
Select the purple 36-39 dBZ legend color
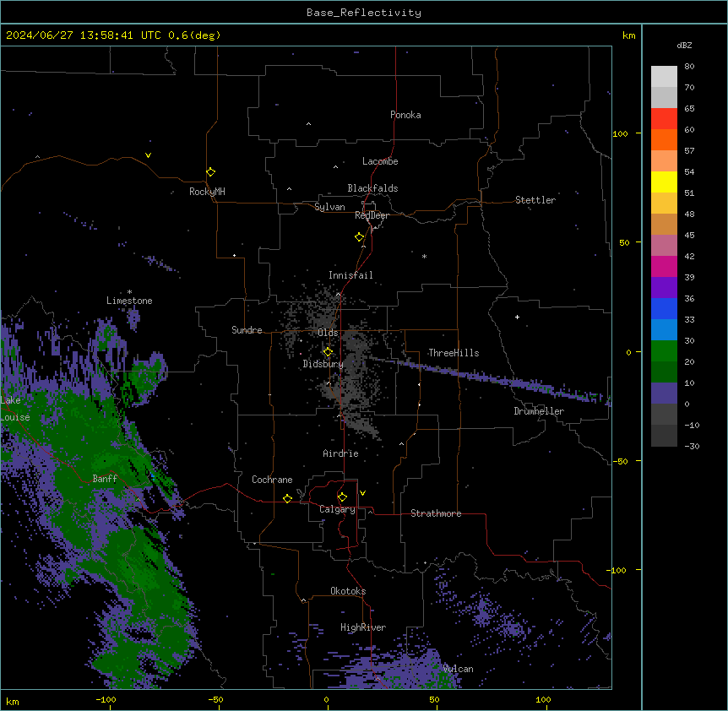click(x=664, y=288)
